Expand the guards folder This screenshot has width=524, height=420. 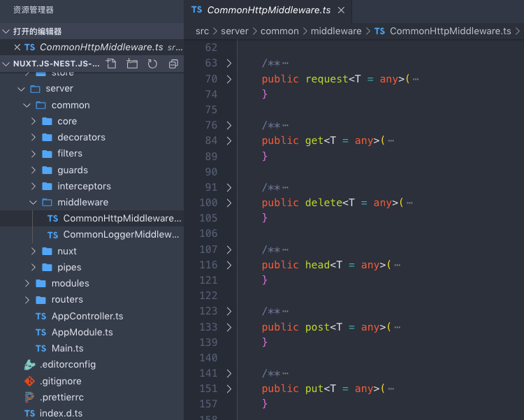tap(33, 170)
